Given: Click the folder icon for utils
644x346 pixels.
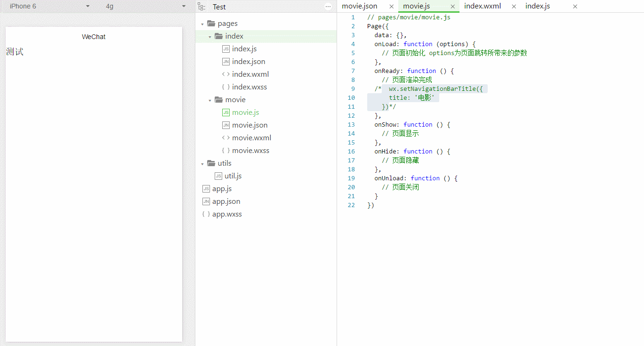Looking at the screenshot, I should click(211, 163).
